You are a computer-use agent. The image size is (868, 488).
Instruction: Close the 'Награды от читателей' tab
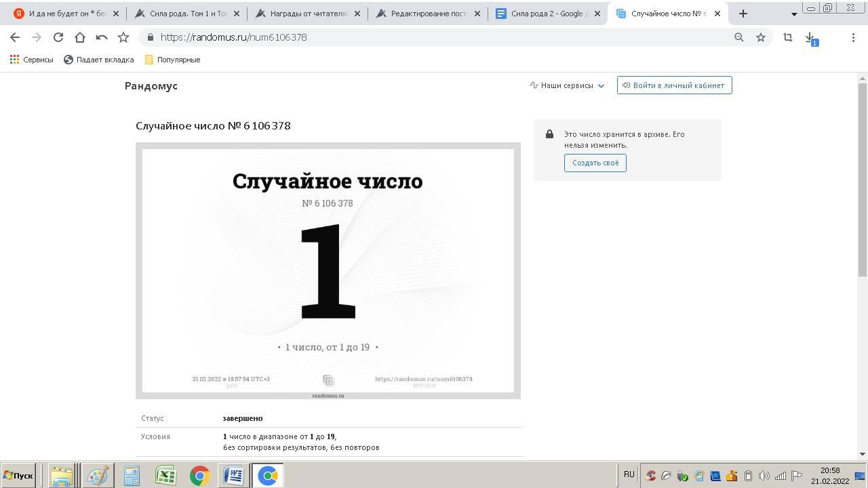coord(357,14)
